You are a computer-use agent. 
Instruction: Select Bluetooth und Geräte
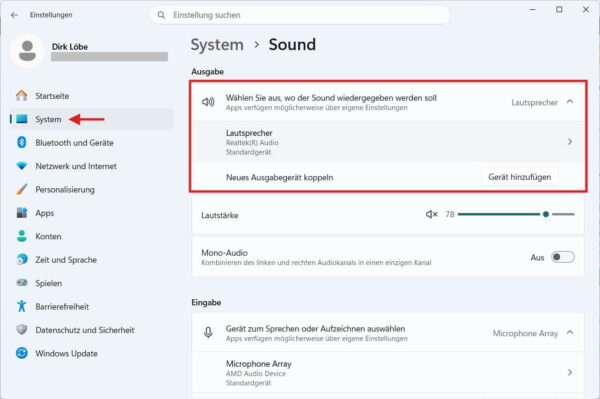(91, 142)
